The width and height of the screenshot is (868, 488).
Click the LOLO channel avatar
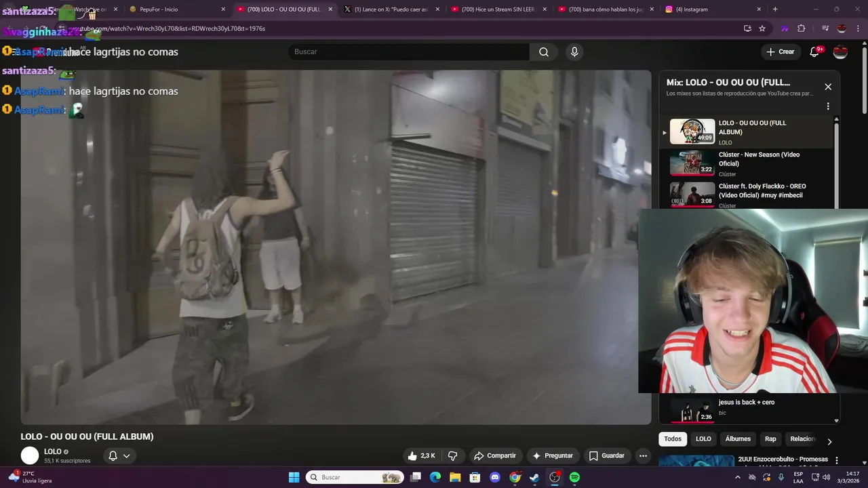tap(30, 456)
